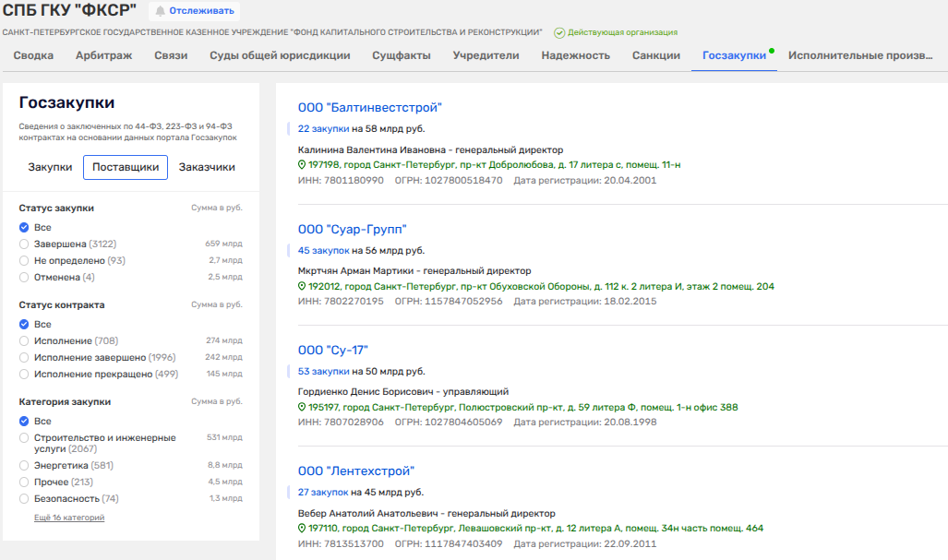Image resolution: width=948 pixels, height=560 pixels.
Task: Click the Отслеживать tracking button
Action: [193, 12]
